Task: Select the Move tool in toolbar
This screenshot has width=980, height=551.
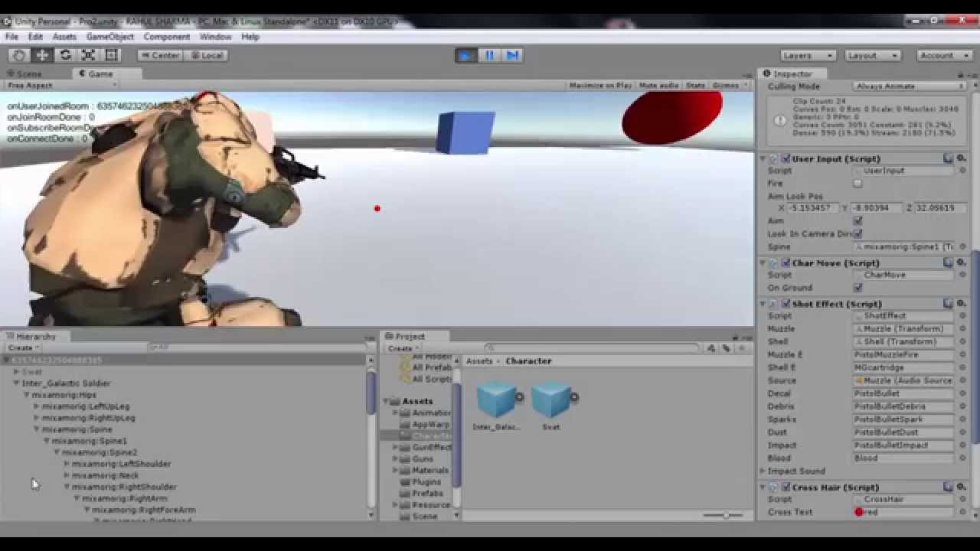Action: point(42,55)
